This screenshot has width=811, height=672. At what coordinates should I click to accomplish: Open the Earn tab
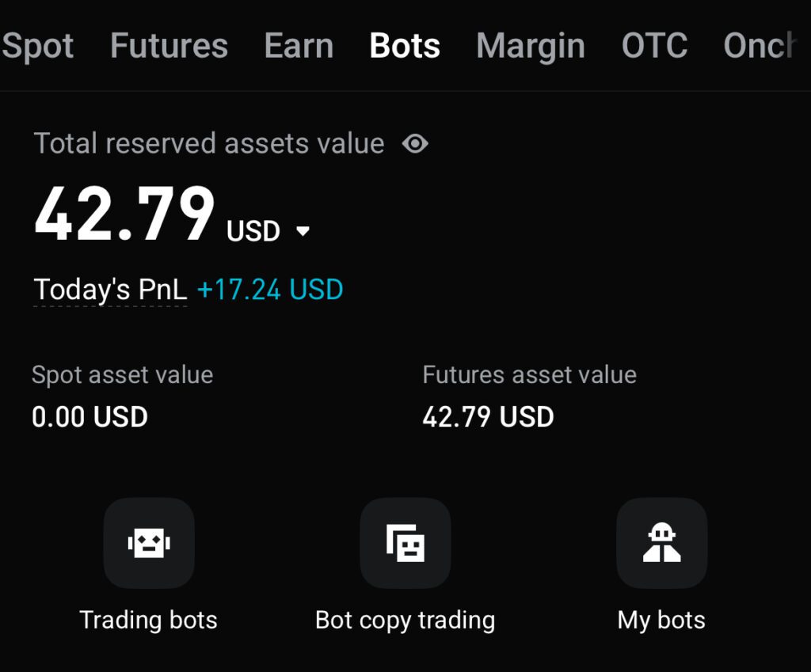click(x=299, y=46)
